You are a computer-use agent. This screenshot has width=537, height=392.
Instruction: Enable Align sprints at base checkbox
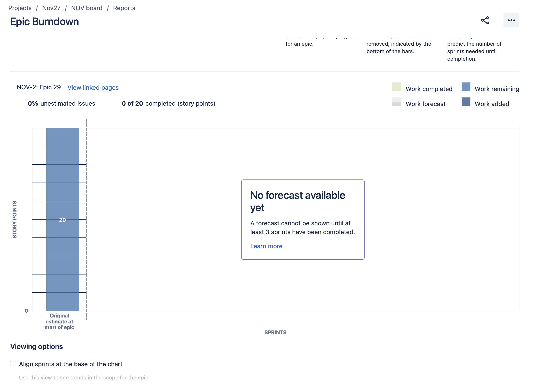[x=13, y=363]
